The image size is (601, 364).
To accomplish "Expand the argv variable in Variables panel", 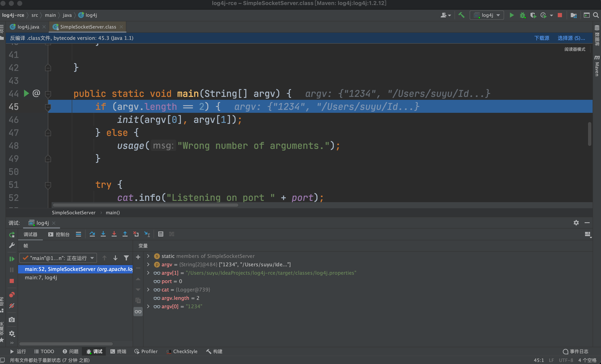I will 148,264.
